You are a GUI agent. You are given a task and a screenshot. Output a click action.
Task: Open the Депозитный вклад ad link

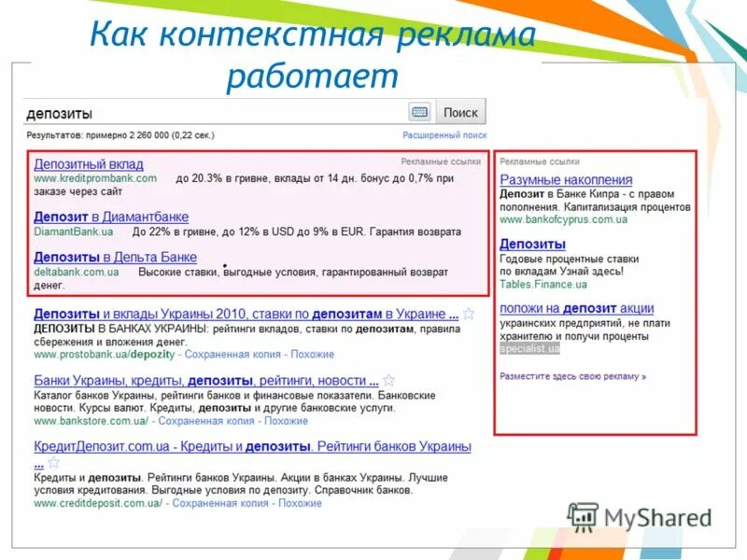pyautogui.click(x=89, y=164)
